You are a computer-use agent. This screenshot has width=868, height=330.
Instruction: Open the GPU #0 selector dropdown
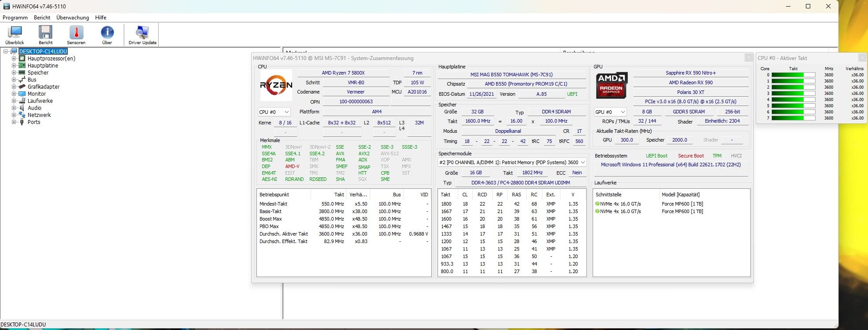click(610, 112)
